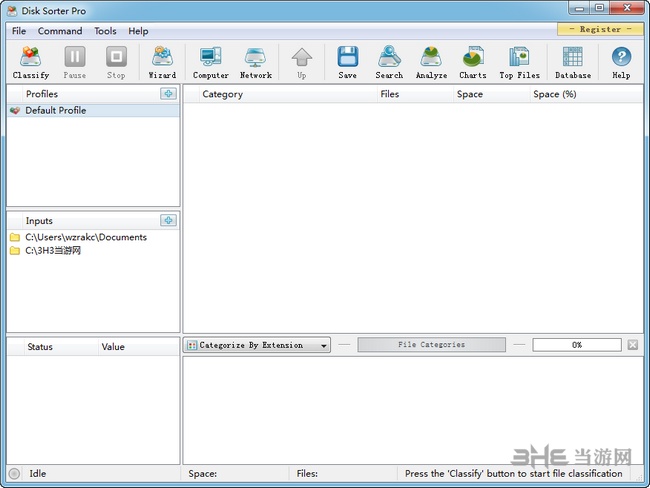Expand the Categorize By Extension dropdown
This screenshot has width=650, height=488.
tap(257, 345)
